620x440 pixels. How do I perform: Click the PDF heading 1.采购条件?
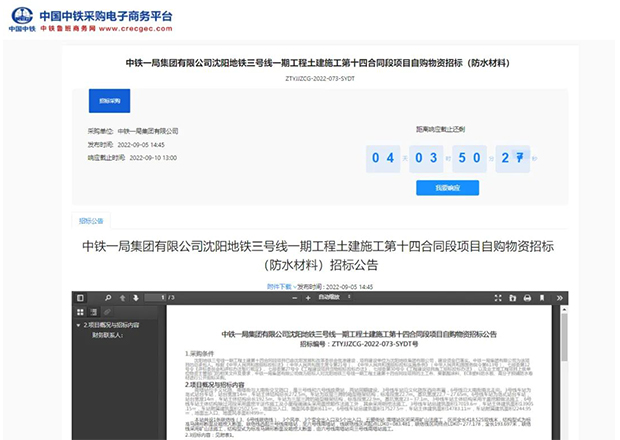(199, 353)
